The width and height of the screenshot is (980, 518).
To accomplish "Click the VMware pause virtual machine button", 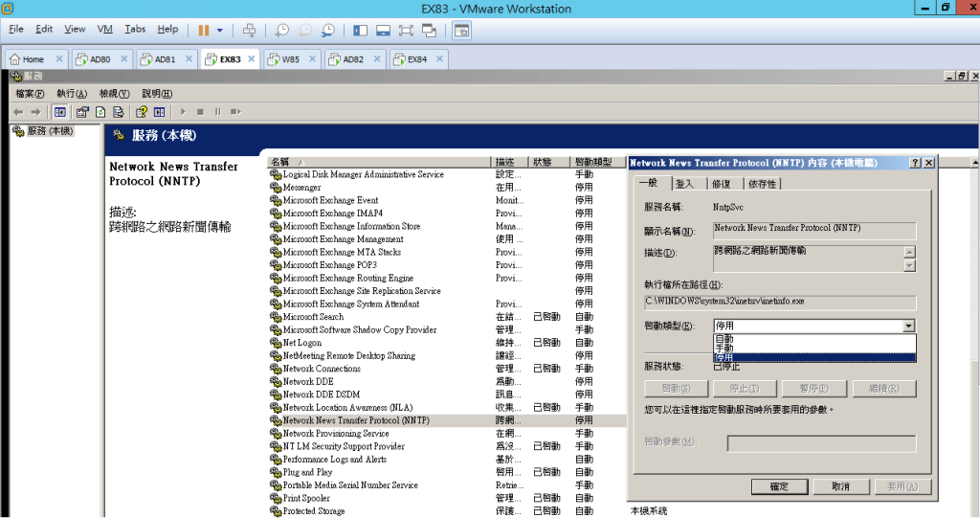I will (204, 30).
